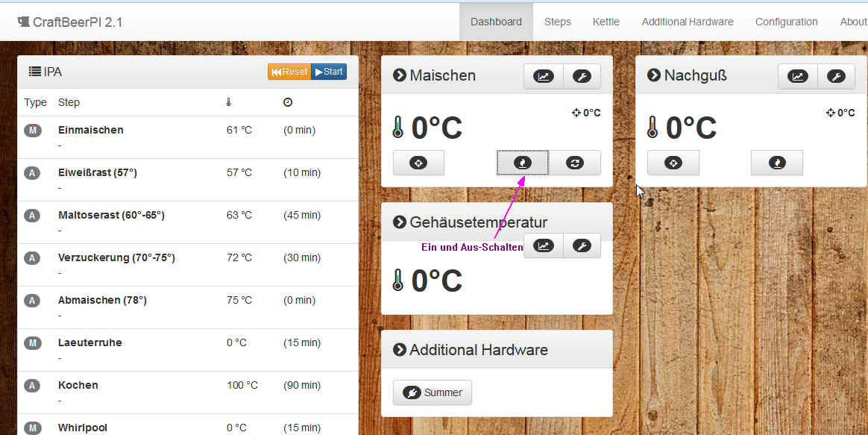The height and width of the screenshot is (435, 868).
Task: Collapse the Additional Hardware panel chevron
Action: pyautogui.click(x=400, y=349)
